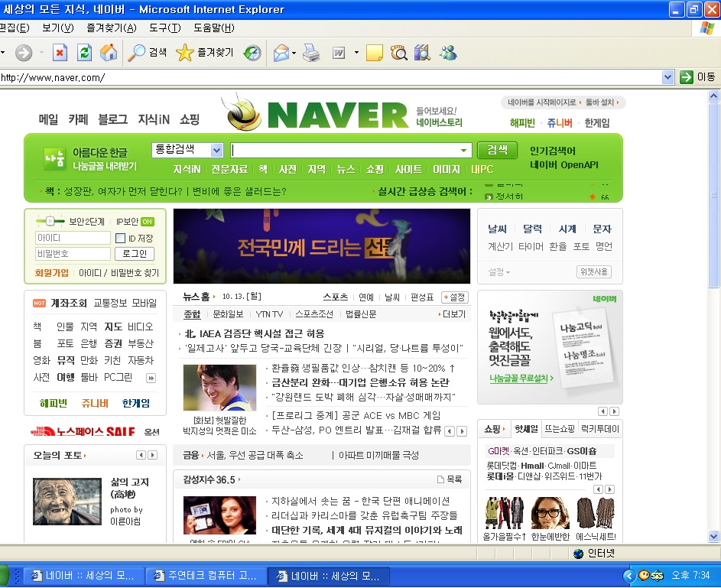Click the 인기검색어 link
The height and width of the screenshot is (588, 721).
coord(552,151)
